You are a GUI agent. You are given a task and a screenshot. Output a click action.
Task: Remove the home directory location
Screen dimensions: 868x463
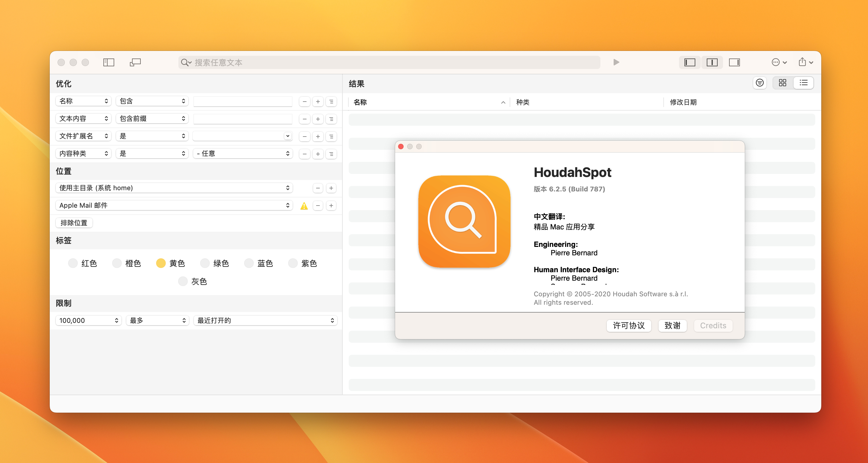(318, 188)
